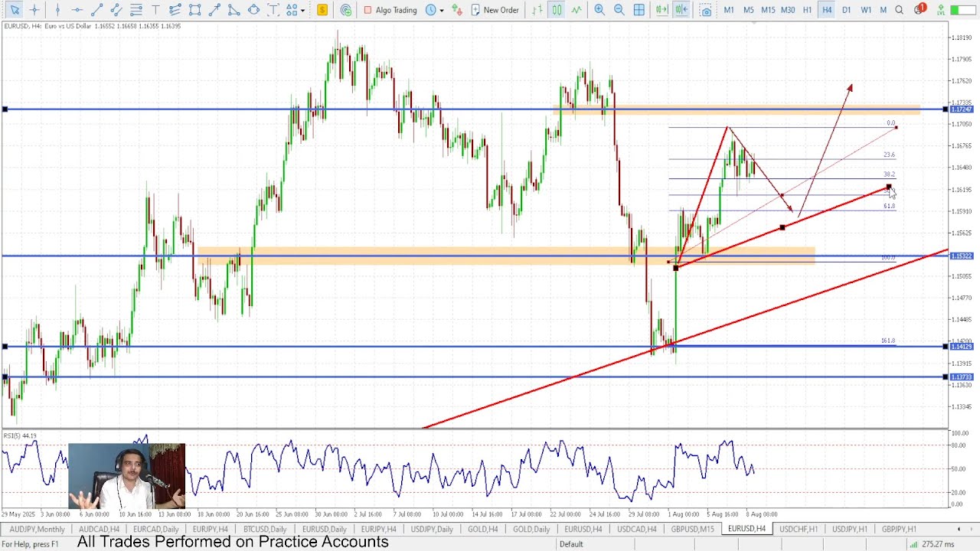
Task: Set timeframe to D1
Action: (x=846, y=10)
